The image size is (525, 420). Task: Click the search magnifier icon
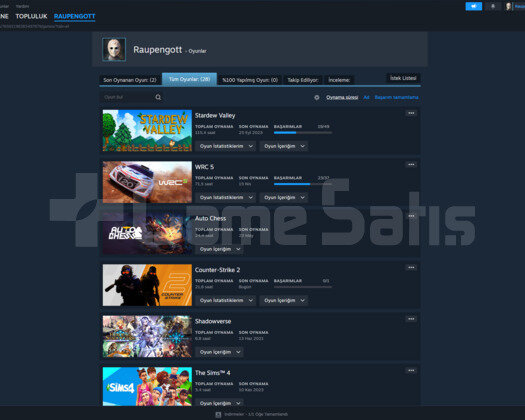[158, 97]
